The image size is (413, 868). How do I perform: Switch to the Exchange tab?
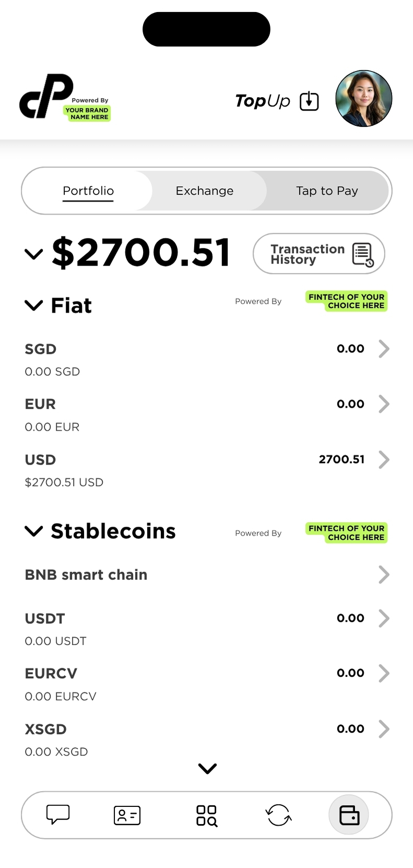coord(205,191)
